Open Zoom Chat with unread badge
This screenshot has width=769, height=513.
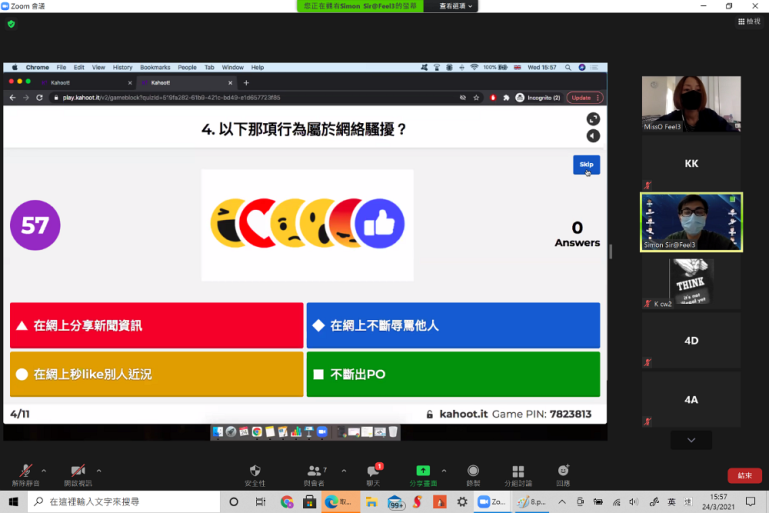click(x=373, y=475)
